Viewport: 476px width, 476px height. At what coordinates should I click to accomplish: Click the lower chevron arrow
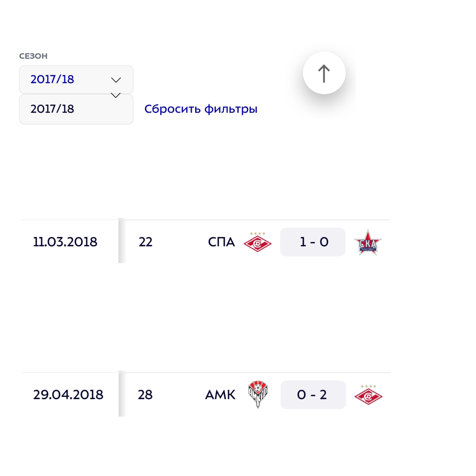(116, 95)
